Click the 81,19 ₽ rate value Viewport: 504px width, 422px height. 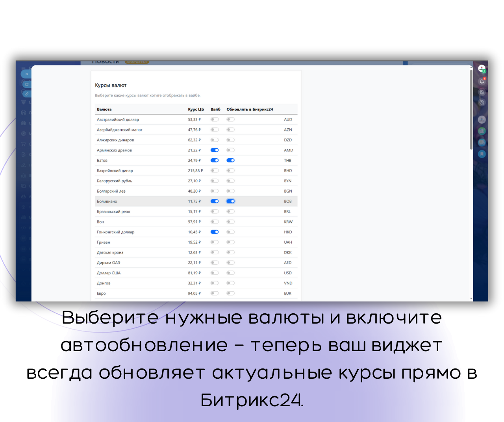point(194,273)
